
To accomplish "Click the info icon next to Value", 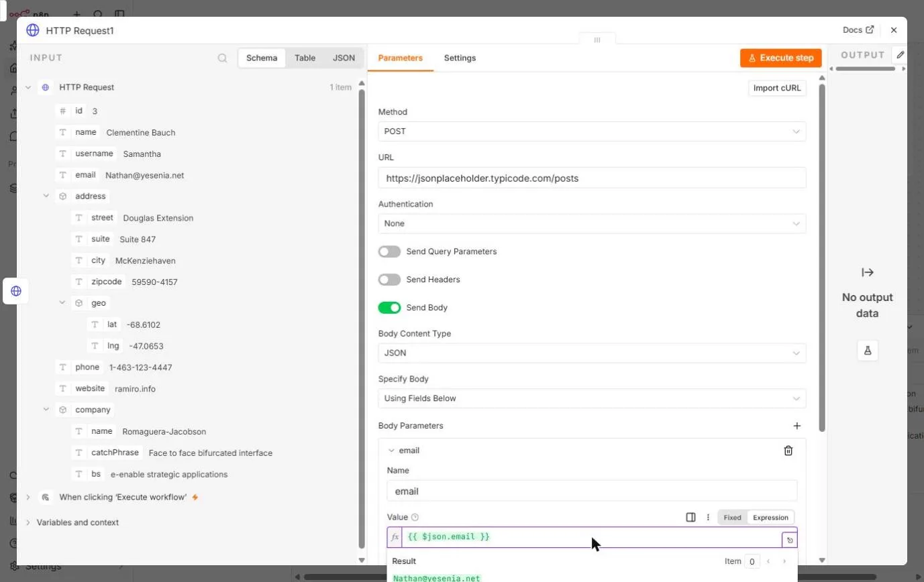I will click(415, 517).
